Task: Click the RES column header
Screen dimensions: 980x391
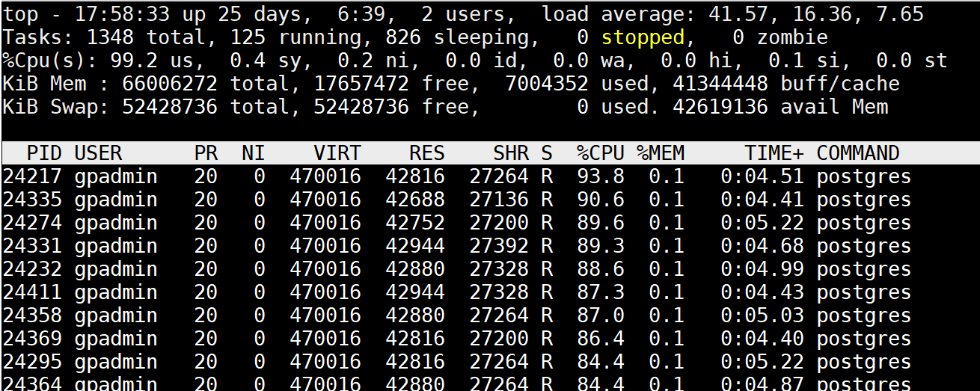Action: tap(427, 153)
